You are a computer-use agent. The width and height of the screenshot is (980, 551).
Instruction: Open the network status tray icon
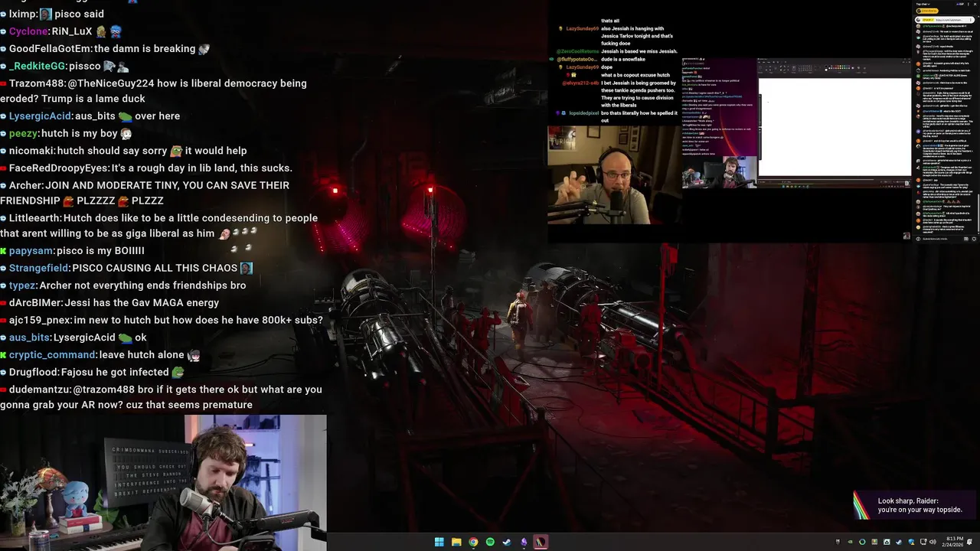click(x=923, y=542)
